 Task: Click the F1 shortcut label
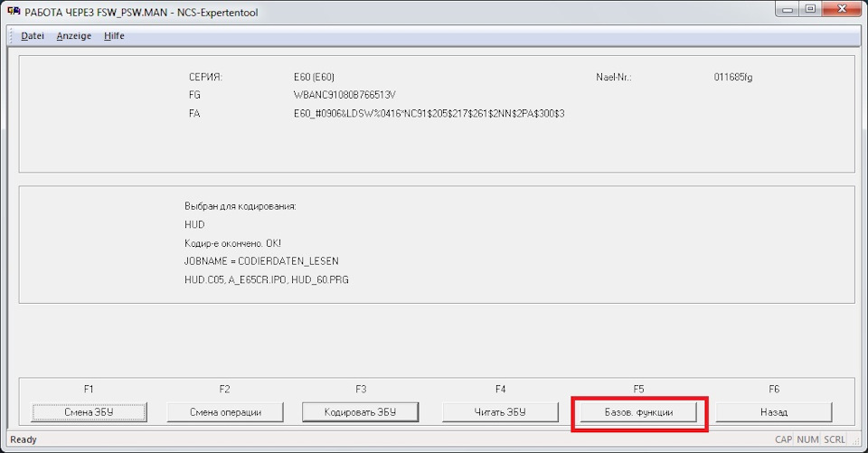(x=89, y=390)
